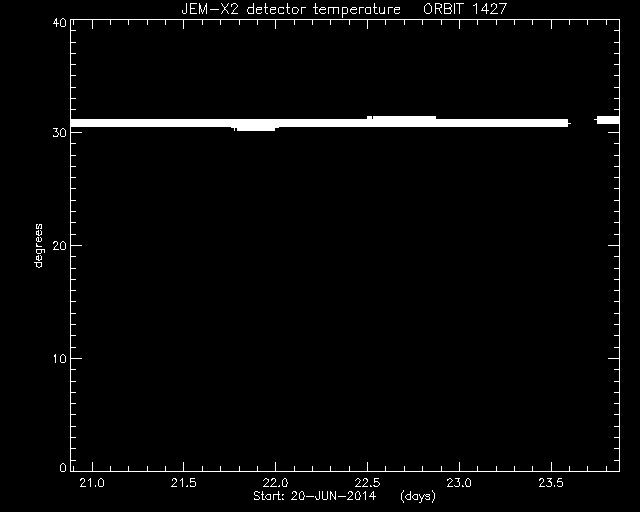This screenshot has height=512, width=640.
Task: Click the plot title JEM-X2 detector temperature
Action: (291, 9)
